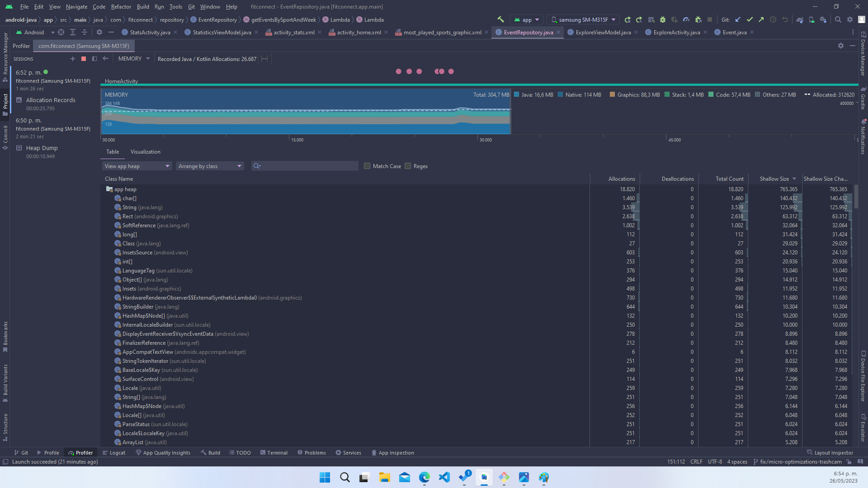Click the class name search field
The height and width of the screenshot is (488, 868).
tap(305, 166)
